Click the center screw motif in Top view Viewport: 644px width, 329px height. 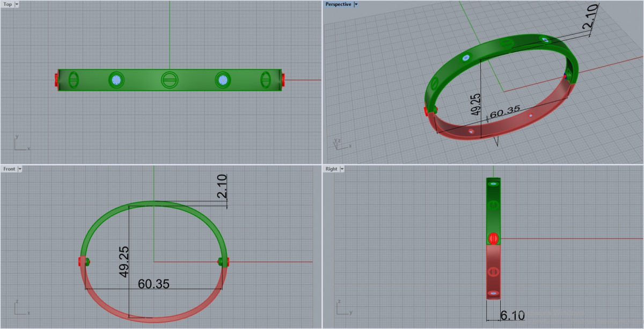(170, 80)
